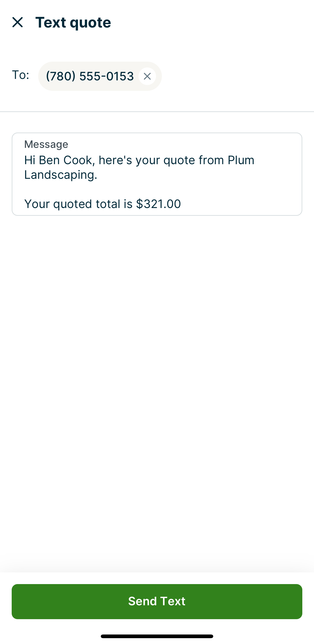Click the word "Landscaping." in the message
Screen dimensions: 314x644
click(x=61, y=175)
